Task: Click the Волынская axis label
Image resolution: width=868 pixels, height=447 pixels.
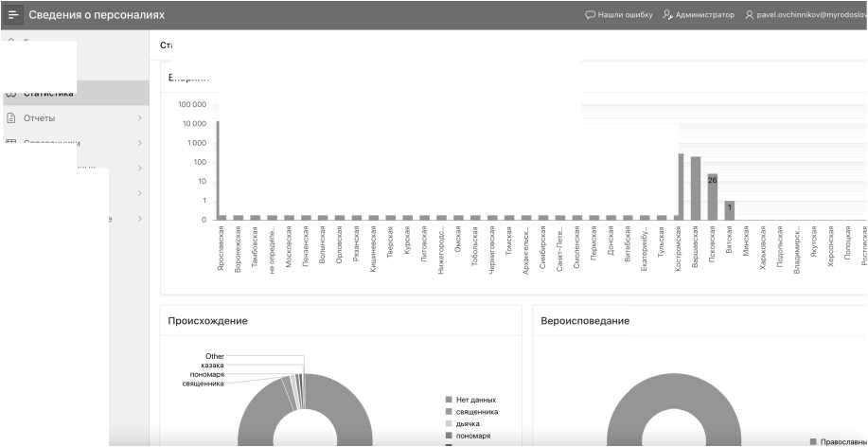Action: coord(323,244)
